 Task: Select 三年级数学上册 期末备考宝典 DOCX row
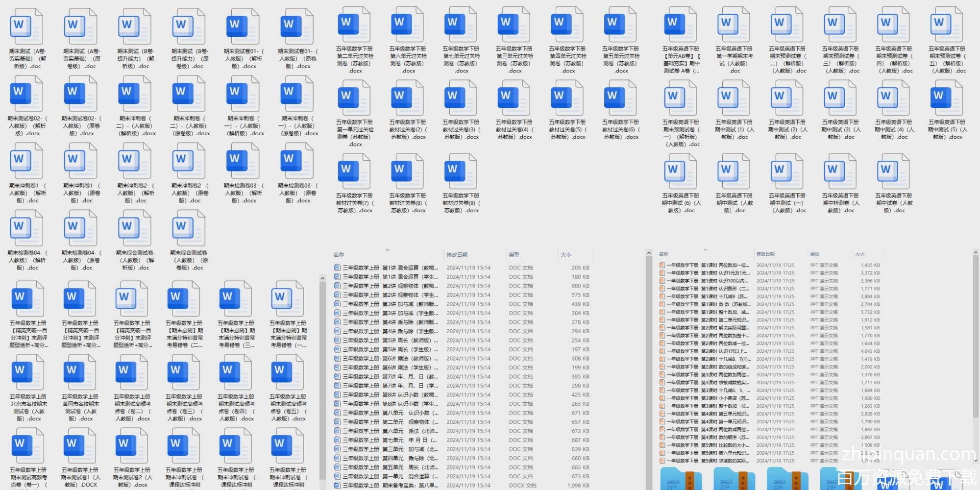tap(386, 486)
